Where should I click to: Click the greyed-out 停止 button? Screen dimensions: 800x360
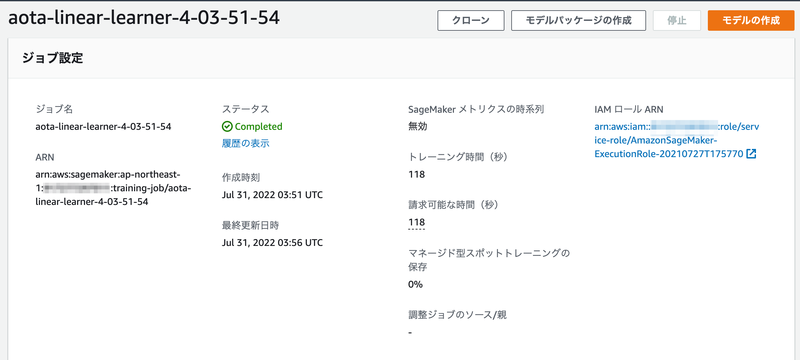pyautogui.click(x=677, y=20)
